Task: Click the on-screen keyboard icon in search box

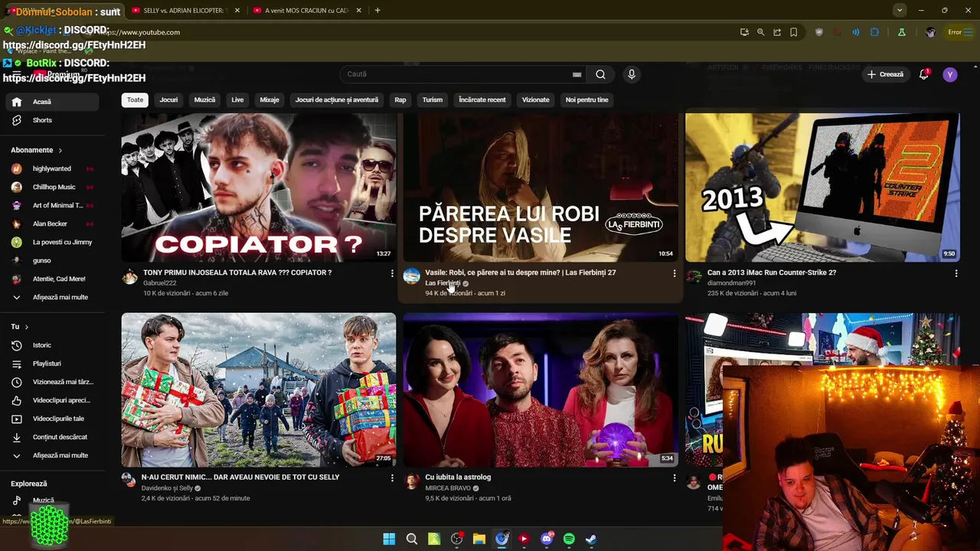Action: (577, 74)
